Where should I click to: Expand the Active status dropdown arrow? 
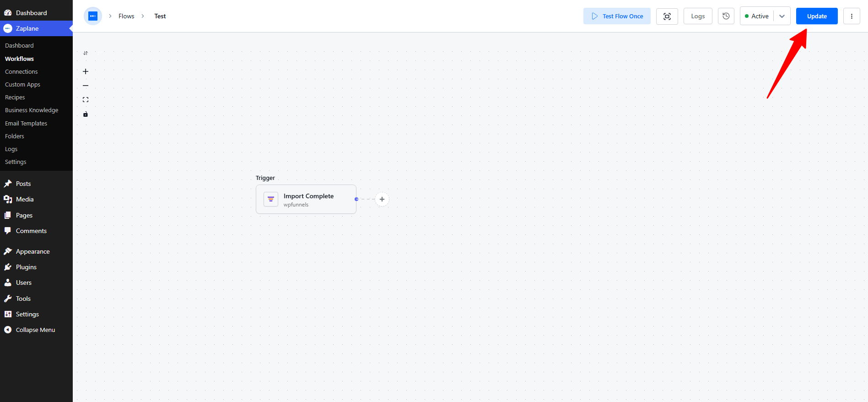(782, 16)
